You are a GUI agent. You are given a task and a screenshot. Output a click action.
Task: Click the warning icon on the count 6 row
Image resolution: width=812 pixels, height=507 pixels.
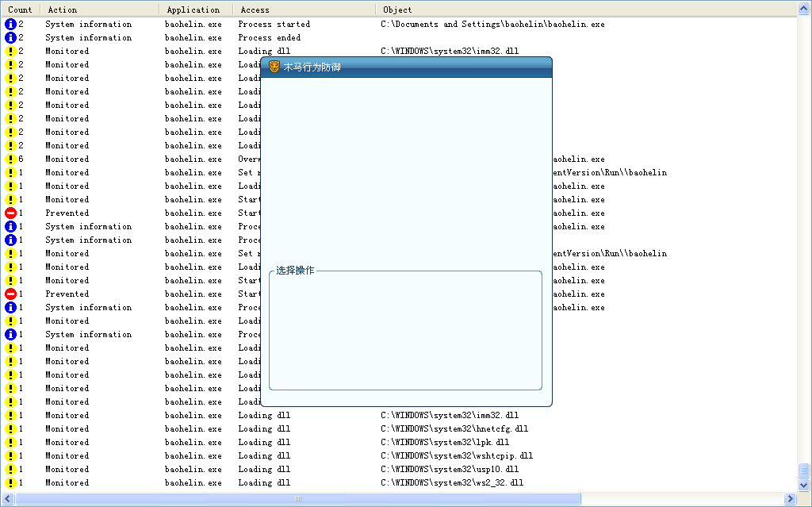click(10, 159)
